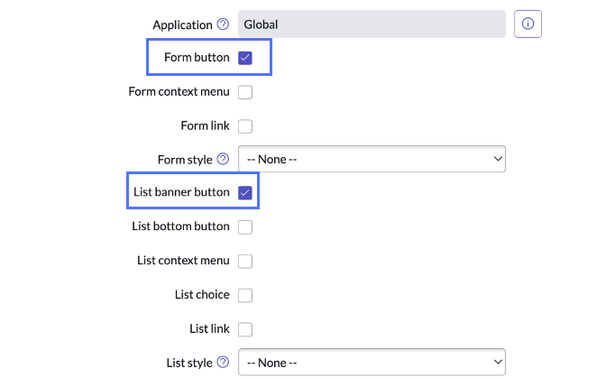Viewport: 615px width, 379px height.
Task: Open the Form style dropdown
Action: point(372,159)
